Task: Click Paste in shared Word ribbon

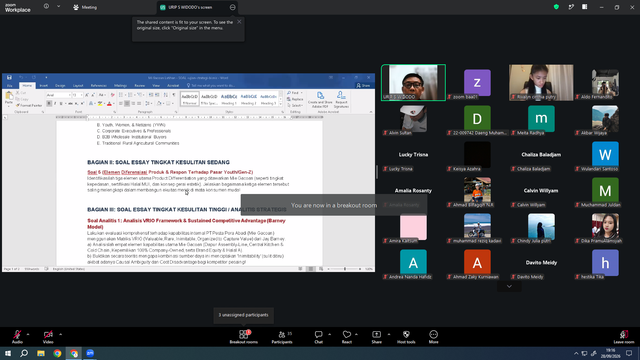Action: [9, 98]
